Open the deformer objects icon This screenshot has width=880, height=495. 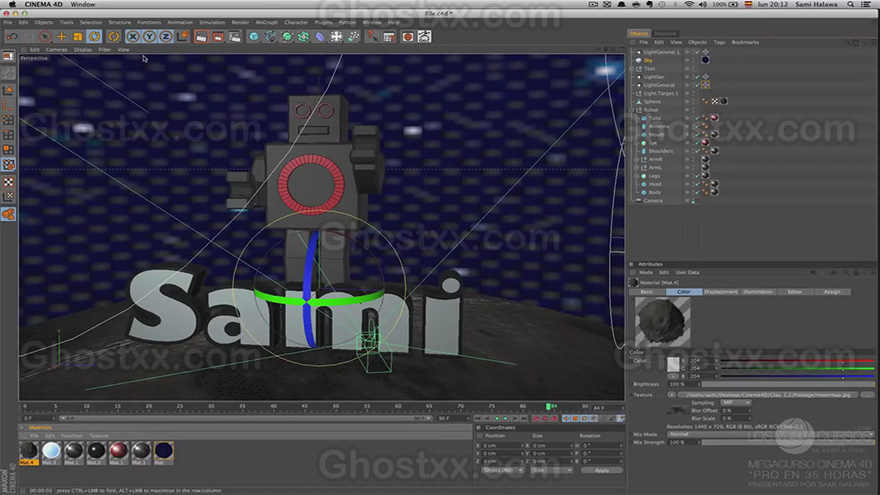click(x=320, y=36)
